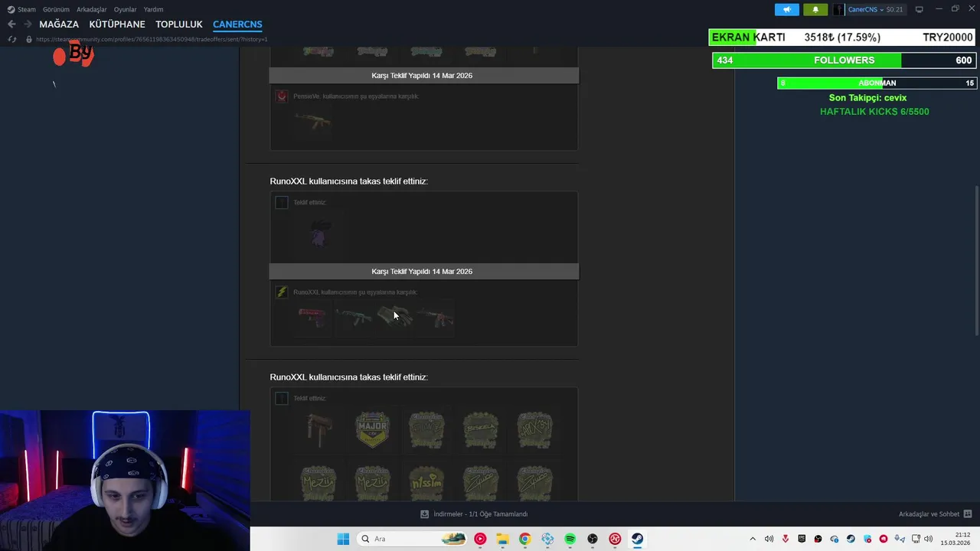Click friends chat grid icon

click(968, 514)
